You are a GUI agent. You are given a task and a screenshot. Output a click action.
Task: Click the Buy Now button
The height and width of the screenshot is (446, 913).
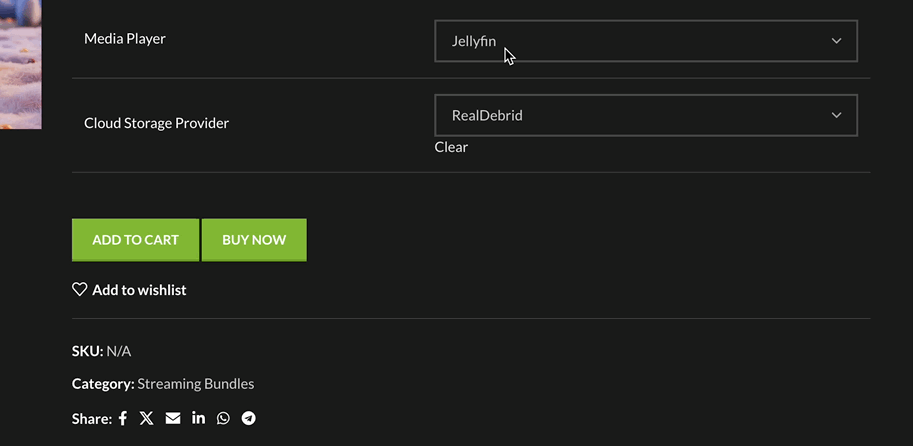tap(254, 240)
